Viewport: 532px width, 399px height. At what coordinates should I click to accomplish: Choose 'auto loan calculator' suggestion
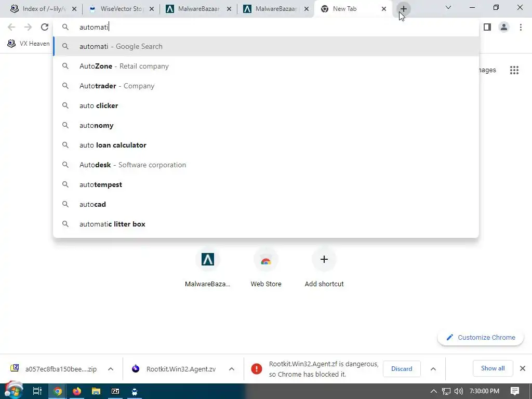coord(266,145)
